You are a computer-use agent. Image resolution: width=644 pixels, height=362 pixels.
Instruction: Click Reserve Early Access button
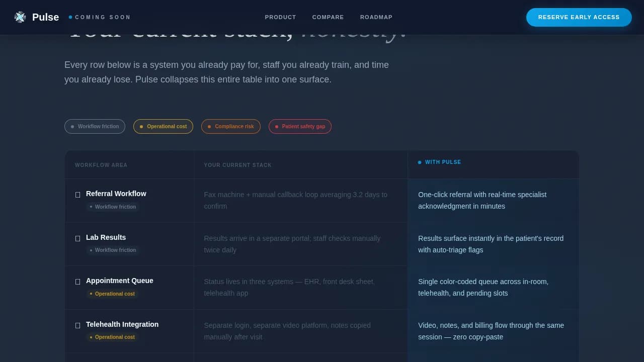click(579, 17)
